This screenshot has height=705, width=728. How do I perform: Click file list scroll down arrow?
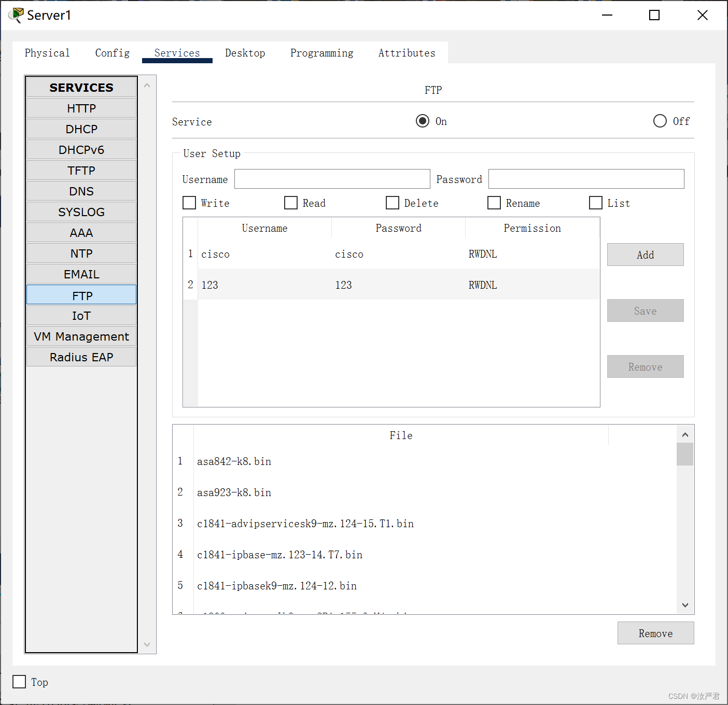(x=685, y=605)
